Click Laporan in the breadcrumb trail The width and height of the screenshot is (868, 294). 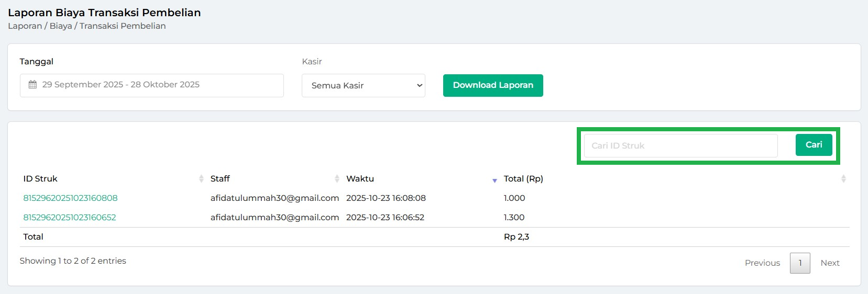click(x=25, y=26)
